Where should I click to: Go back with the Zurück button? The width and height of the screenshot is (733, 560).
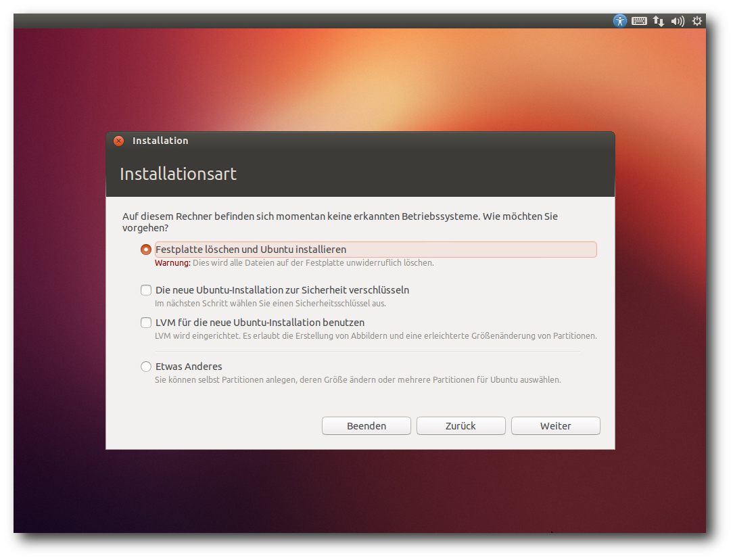coord(460,426)
